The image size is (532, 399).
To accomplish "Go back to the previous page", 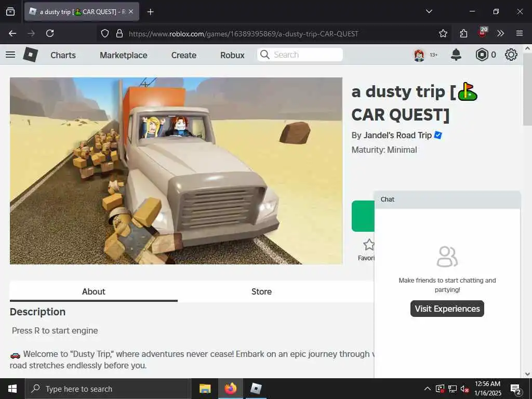I will pyautogui.click(x=12, y=33).
